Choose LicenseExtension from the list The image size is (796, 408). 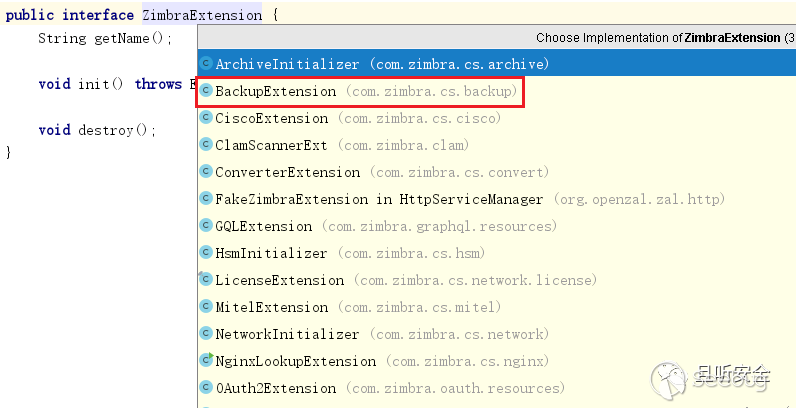click(x=280, y=280)
